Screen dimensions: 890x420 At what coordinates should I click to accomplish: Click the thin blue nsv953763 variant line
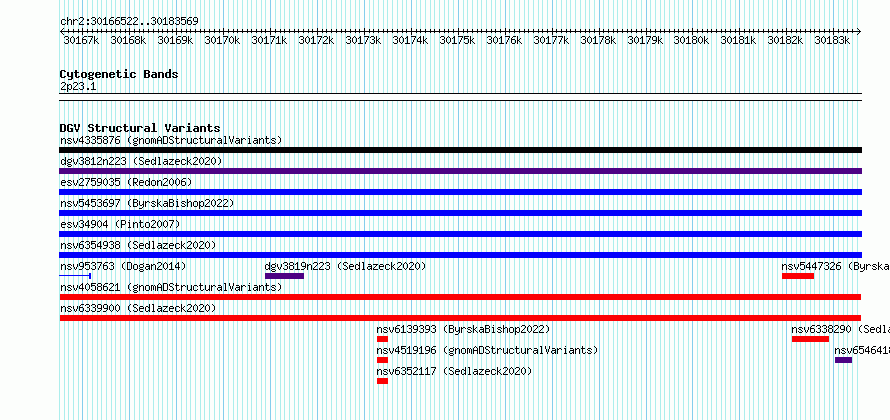pyautogui.click(x=75, y=276)
